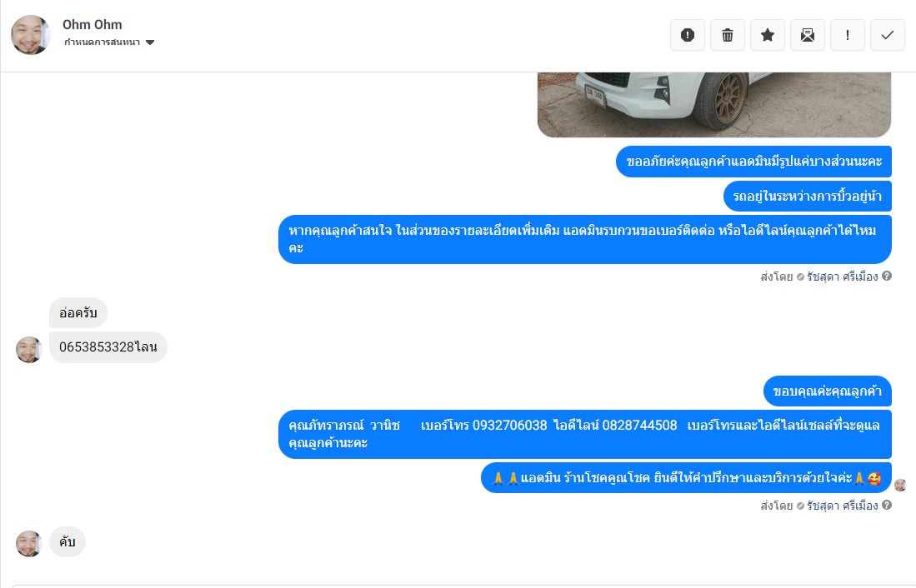Click the กำหนดการสนทนา label text
Viewport: 916px width, 588px height.
(x=103, y=42)
